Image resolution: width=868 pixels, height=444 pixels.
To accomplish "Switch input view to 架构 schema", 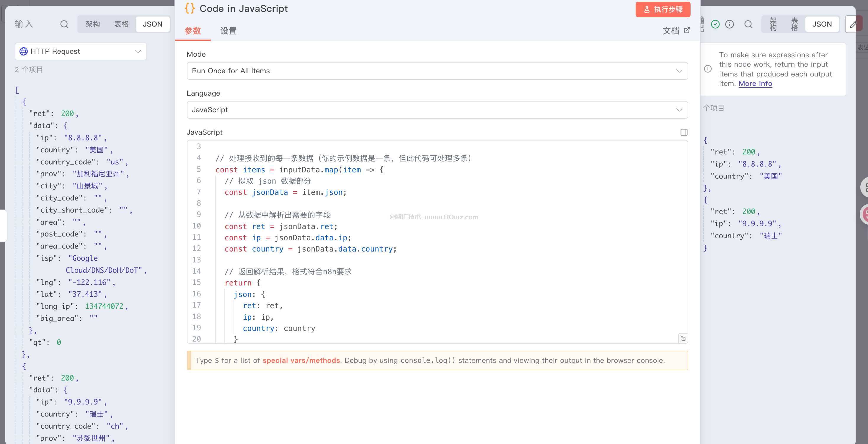I will [x=93, y=24].
